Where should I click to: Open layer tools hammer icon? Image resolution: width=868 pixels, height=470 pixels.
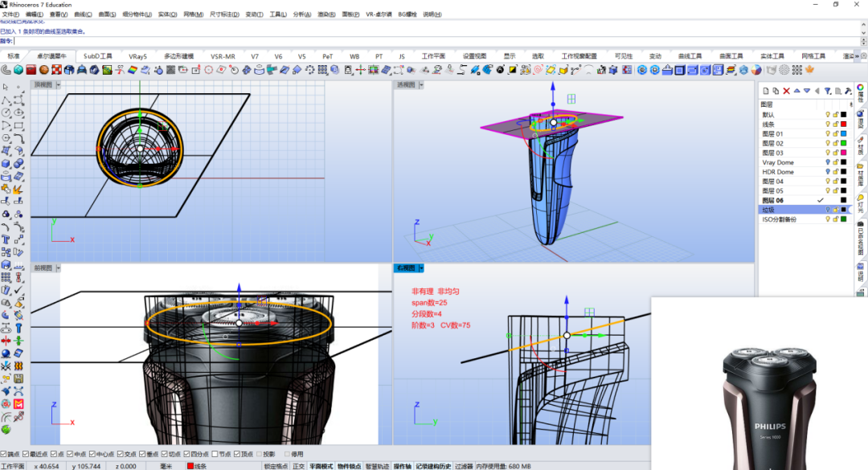[x=848, y=91]
